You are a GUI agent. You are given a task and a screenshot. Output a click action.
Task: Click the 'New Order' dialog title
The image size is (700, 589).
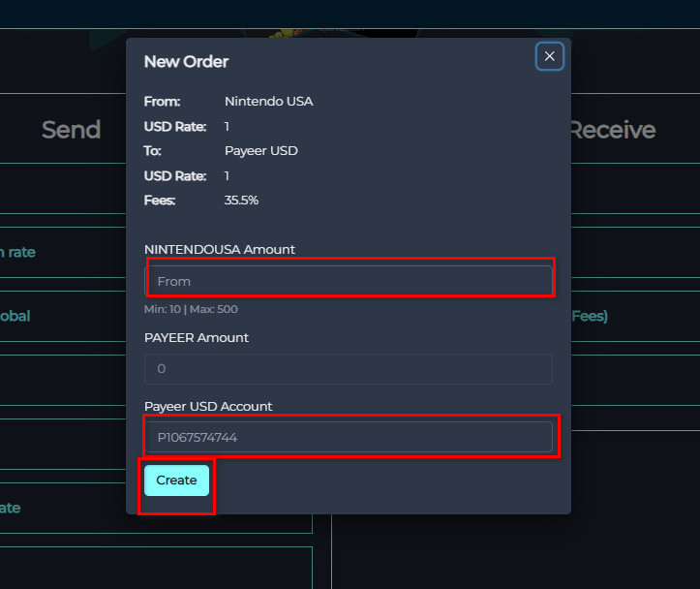click(x=186, y=62)
